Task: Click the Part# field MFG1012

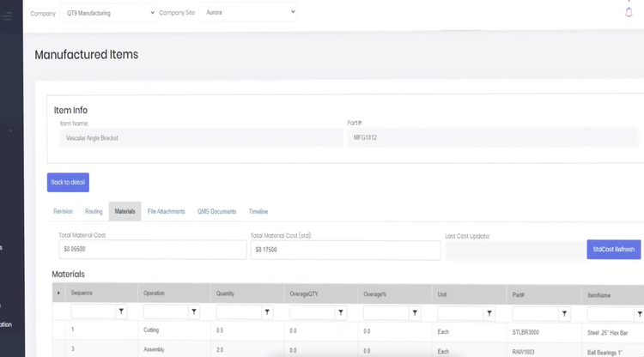Action: click(x=493, y=137)
